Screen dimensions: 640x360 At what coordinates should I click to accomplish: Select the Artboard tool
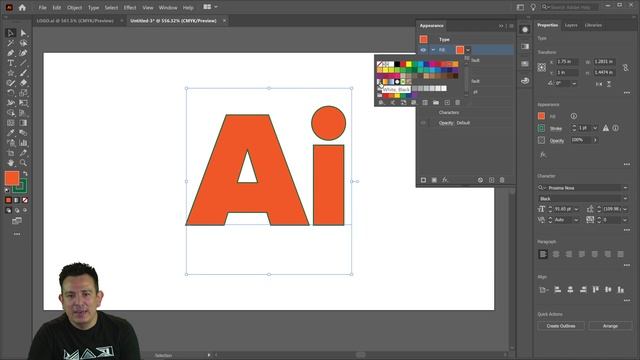[11, 153]
